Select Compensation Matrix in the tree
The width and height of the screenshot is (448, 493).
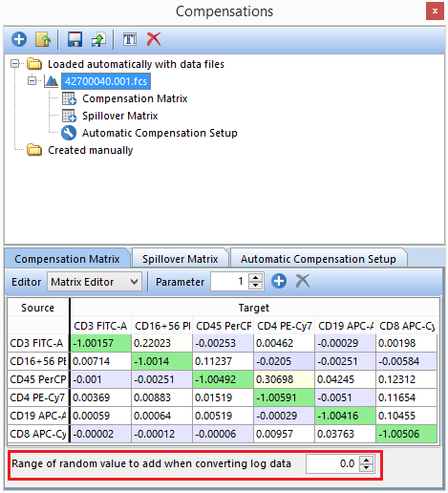coord(135,98)
